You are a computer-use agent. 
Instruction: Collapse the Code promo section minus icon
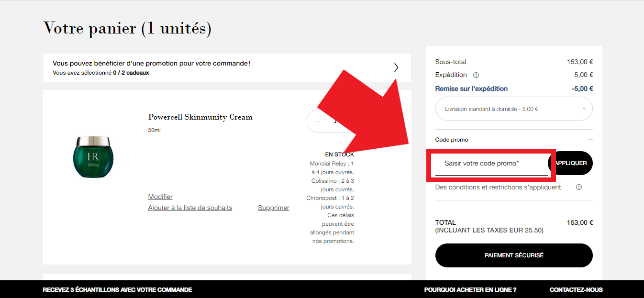point(590,140)
